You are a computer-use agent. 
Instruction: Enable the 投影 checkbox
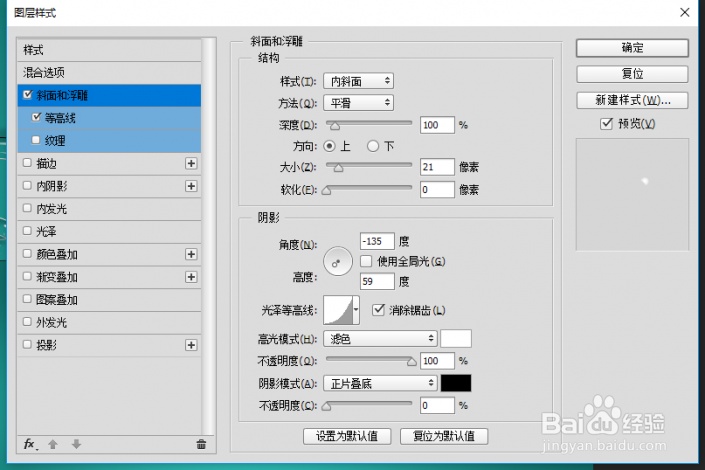[27, 344]
